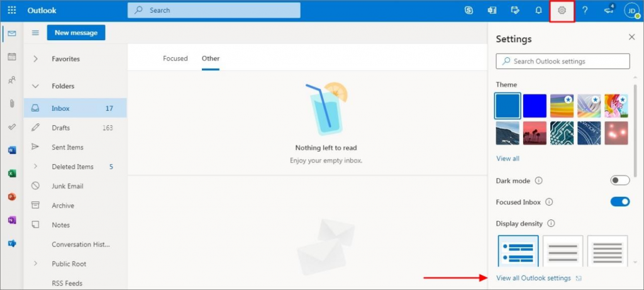The image size is (644, 290).
Task: Close the Settings panel
Action: [x=631, y=37]
